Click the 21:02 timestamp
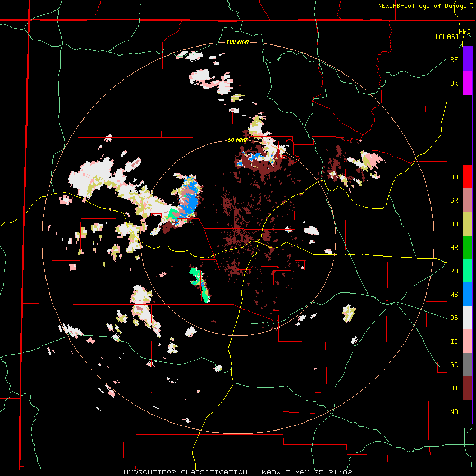The height and width of the screenshot is (476, 476). click(x=341, y=472)
